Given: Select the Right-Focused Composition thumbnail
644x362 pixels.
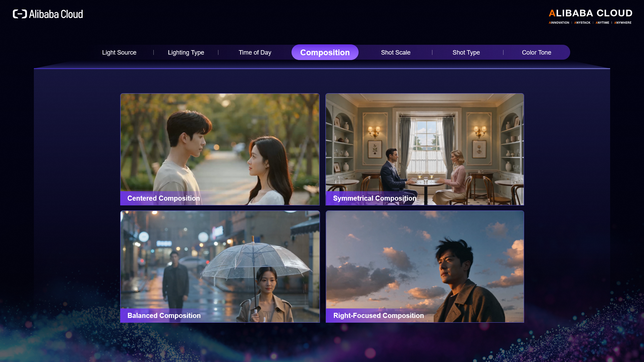Looking at the screenshot, I should click(425, 266).
